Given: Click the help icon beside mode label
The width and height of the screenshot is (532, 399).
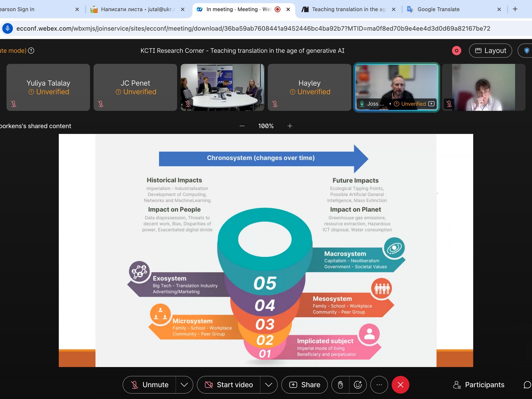Looking at the screenshot, I should [31, 51].
